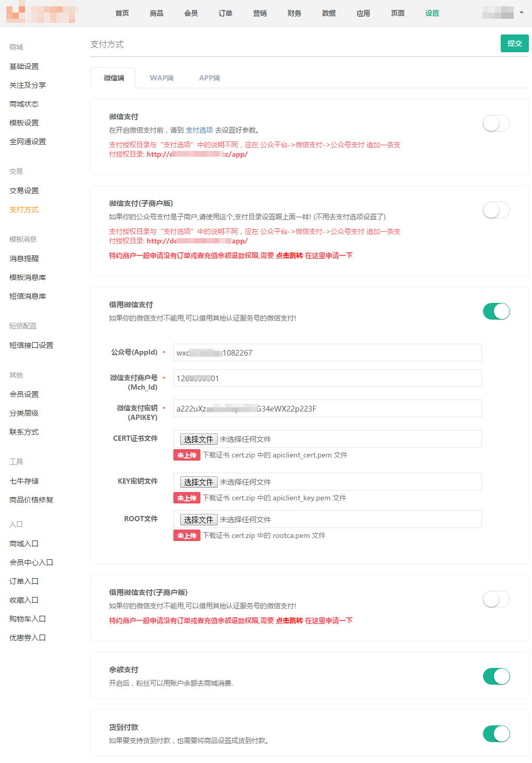
Task: Toggle off 余额支付 switch
Action: click(496, 676)
